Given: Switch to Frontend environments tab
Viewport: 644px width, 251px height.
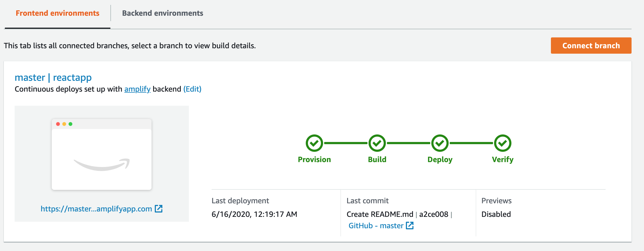Looking at the screenshot, I should click(x=57, y=13).
